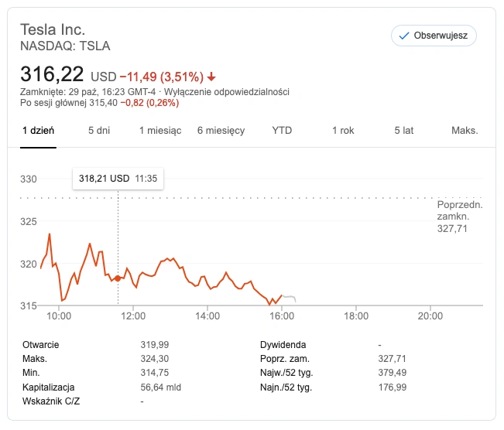Screen dimensions: 504x430
Task: Click the orange marker dot on chart
Action: pyautogui.click(x=118, y=278)
